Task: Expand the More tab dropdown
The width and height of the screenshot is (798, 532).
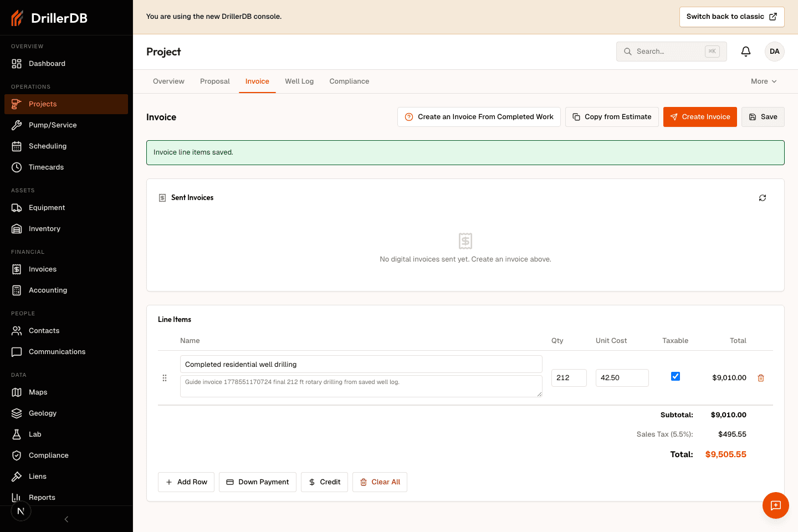Action: coord(764,81)
